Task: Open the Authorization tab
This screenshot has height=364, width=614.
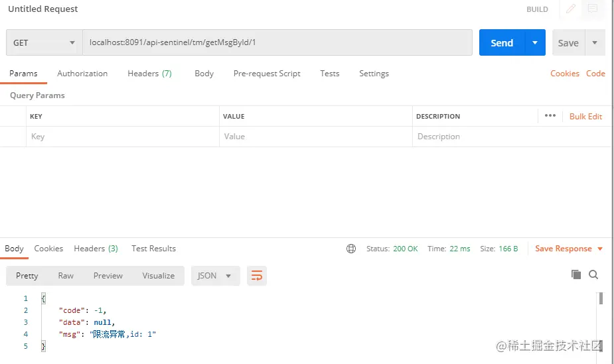Action: pos(82,74)
